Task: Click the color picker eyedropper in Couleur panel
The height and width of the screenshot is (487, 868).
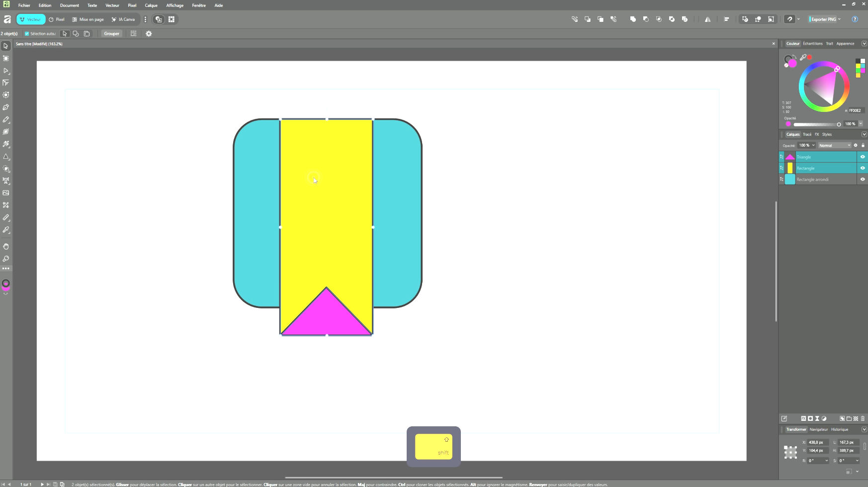Action: point(803,58)
